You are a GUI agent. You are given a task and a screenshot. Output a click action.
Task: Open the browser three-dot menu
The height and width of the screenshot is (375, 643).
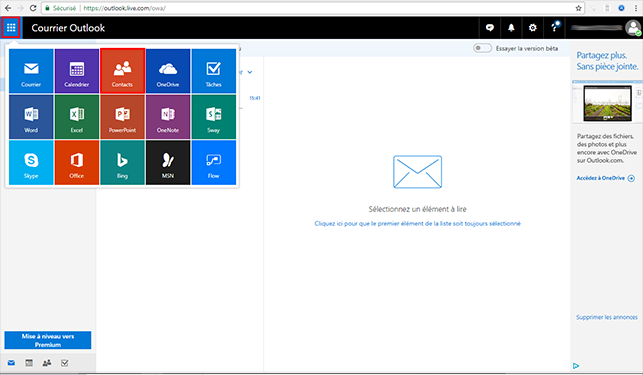coord(636,8)
